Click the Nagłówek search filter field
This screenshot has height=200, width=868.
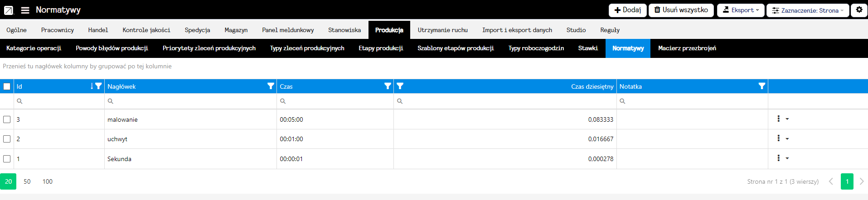(190, 101)
